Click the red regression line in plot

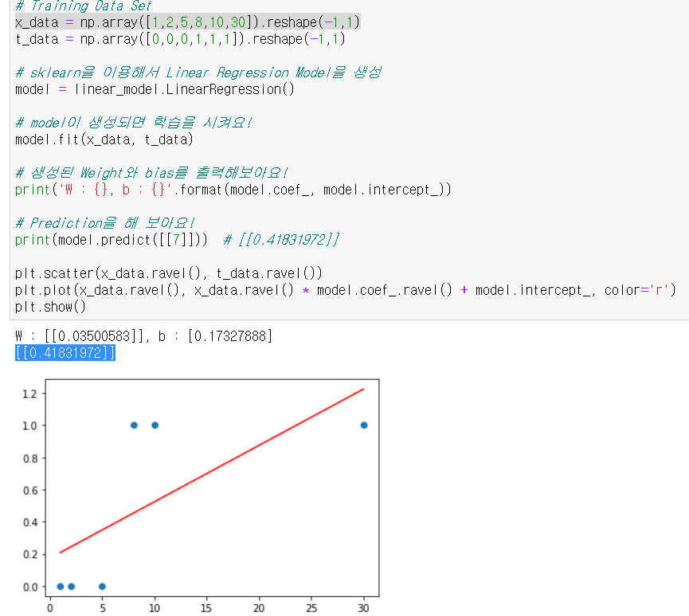click(x=212, y=471)
